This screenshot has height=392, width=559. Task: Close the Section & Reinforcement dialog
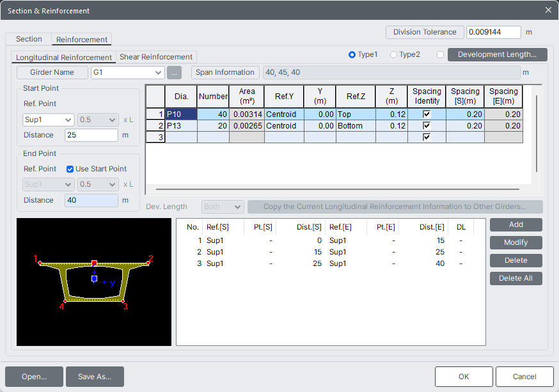pyautogui.click(x=548, y=10)
